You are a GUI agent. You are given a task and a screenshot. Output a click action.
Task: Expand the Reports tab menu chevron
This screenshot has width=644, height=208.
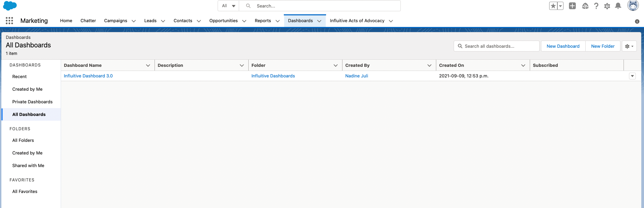(x=278, y=21)
